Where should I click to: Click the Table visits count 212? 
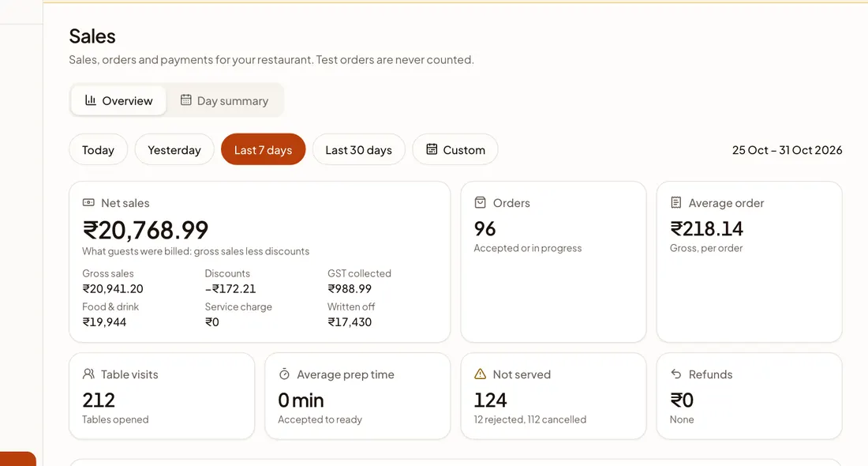(x=99, y=400)
